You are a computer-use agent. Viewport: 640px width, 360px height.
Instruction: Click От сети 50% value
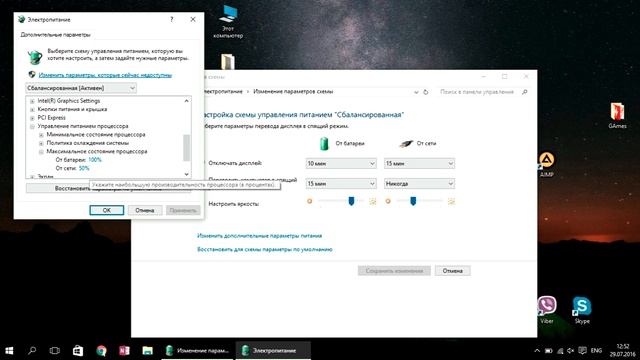tap(84, 168)
